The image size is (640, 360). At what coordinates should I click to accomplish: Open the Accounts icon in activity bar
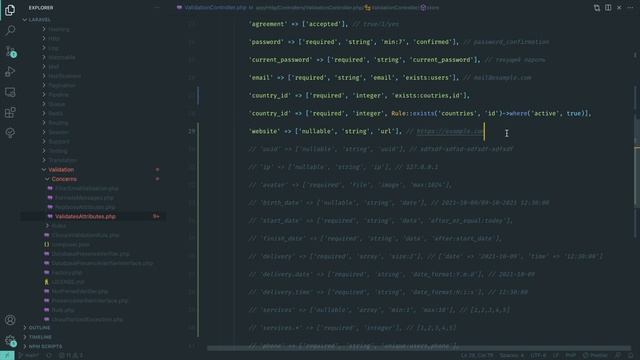pos(10,320)
